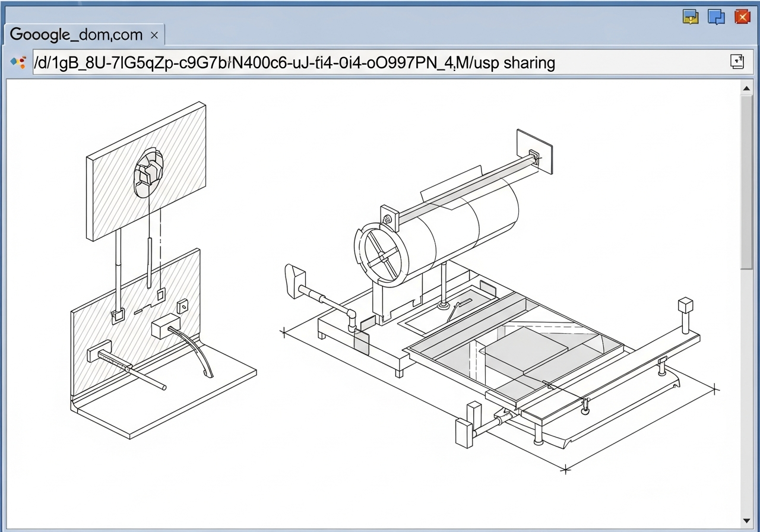The width and height of the screenshot is (760, 532).
Task: Switch to the Gooogle_dom,com tab
Action: 77,35
